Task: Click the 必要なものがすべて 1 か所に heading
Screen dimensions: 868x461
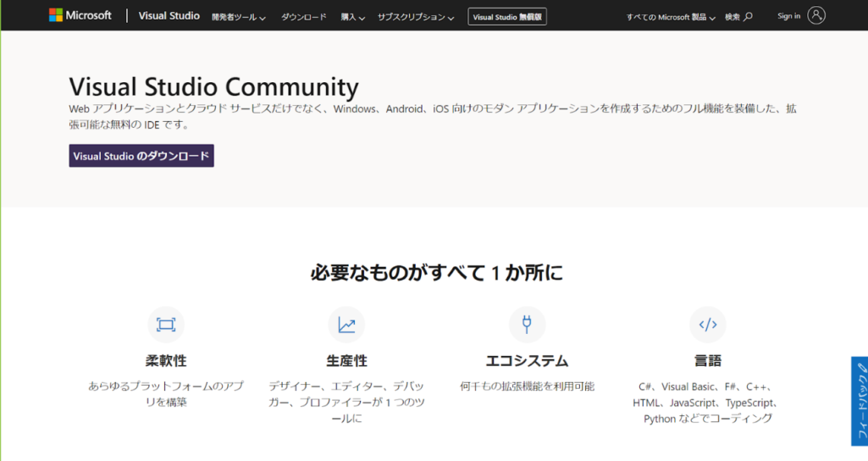Action: point(436,273)
